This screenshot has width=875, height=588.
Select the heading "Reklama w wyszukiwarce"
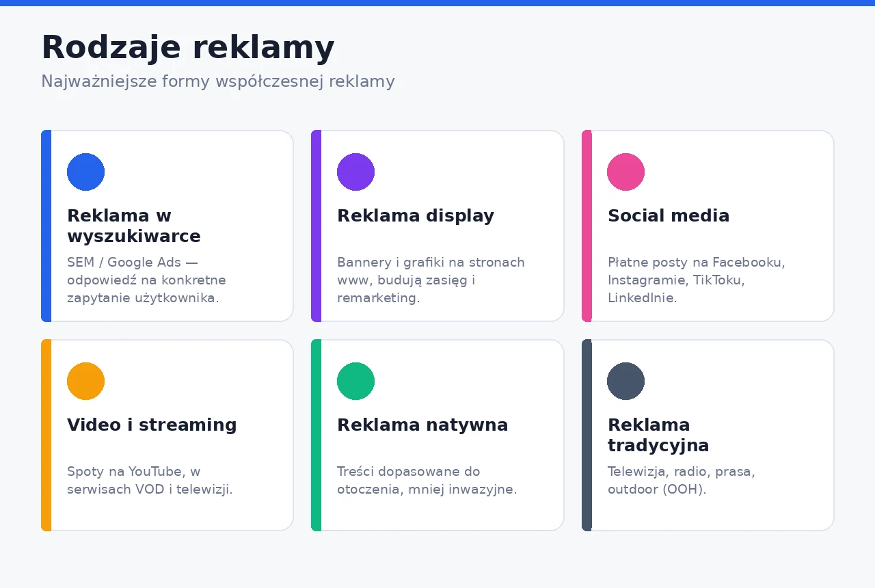pyautogui.click(x=134, y=226)
